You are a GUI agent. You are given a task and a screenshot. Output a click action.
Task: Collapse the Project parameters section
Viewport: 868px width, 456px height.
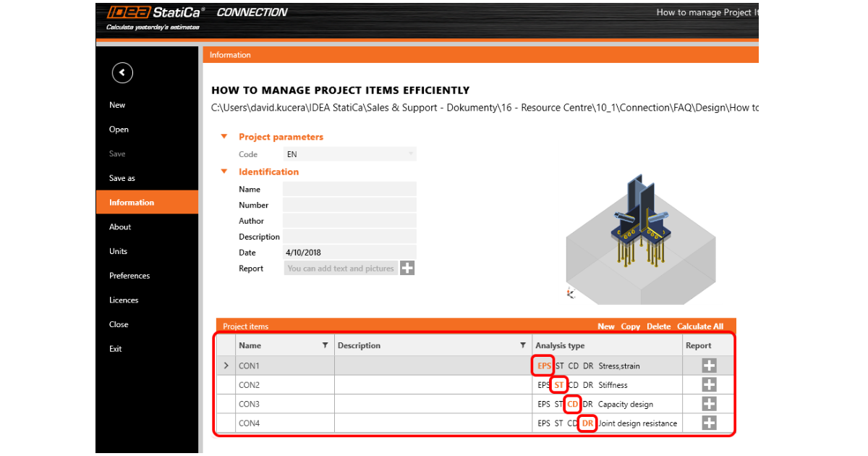[x=224, y=136]
